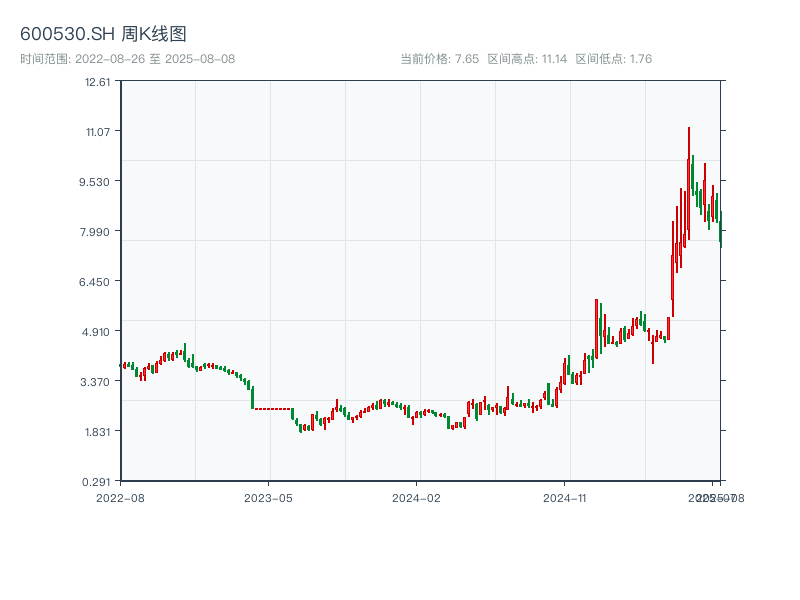
Task: Click the x-axis label 2024-02
Action: (416, 498)
